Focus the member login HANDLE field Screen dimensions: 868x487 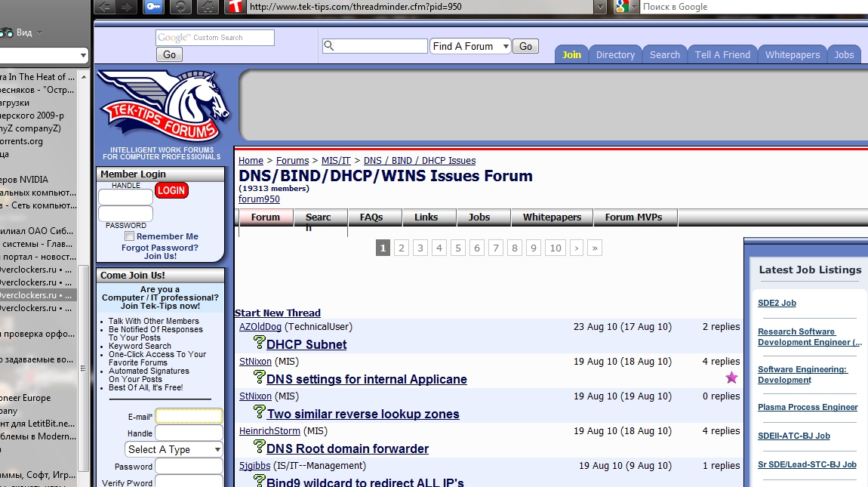(125, 197)
